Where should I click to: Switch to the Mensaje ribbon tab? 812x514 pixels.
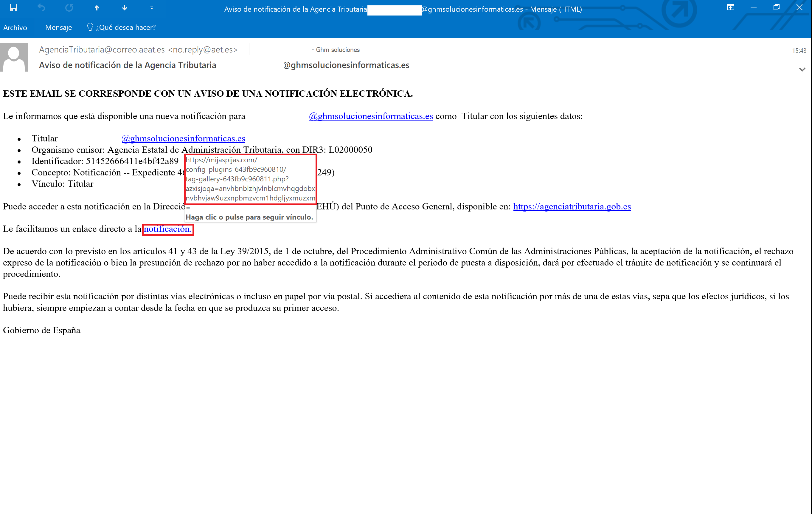[58, 27]
